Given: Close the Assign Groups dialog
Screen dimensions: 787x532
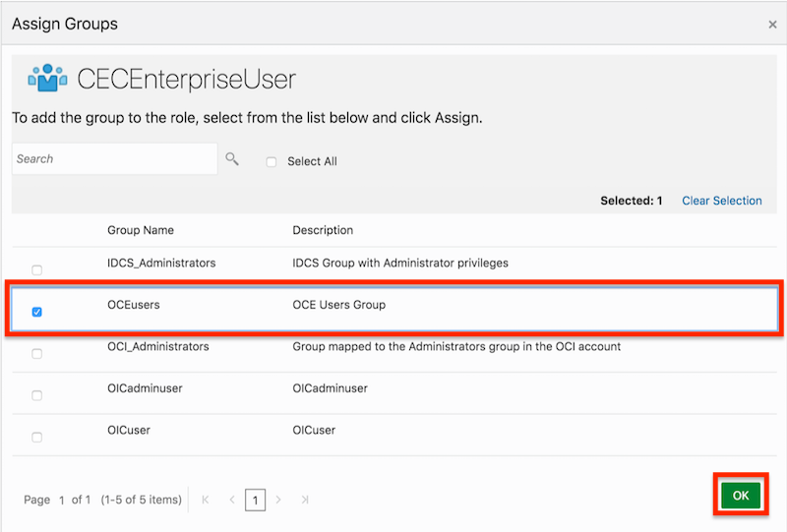Looking at the screenshot, I should tap(772, 25).
